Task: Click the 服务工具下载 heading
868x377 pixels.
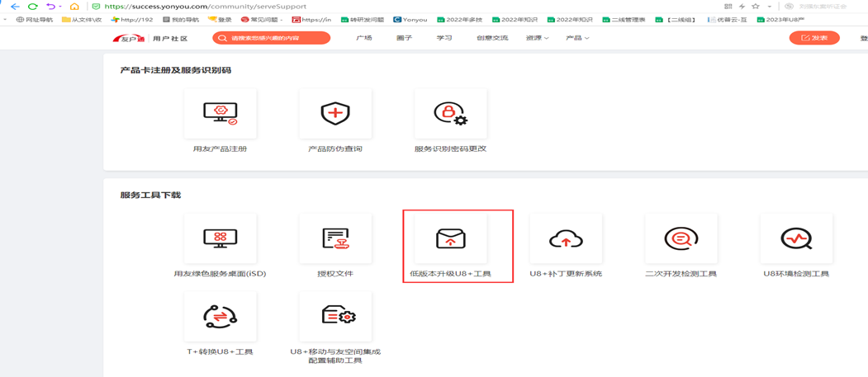Action: point(150,196)
